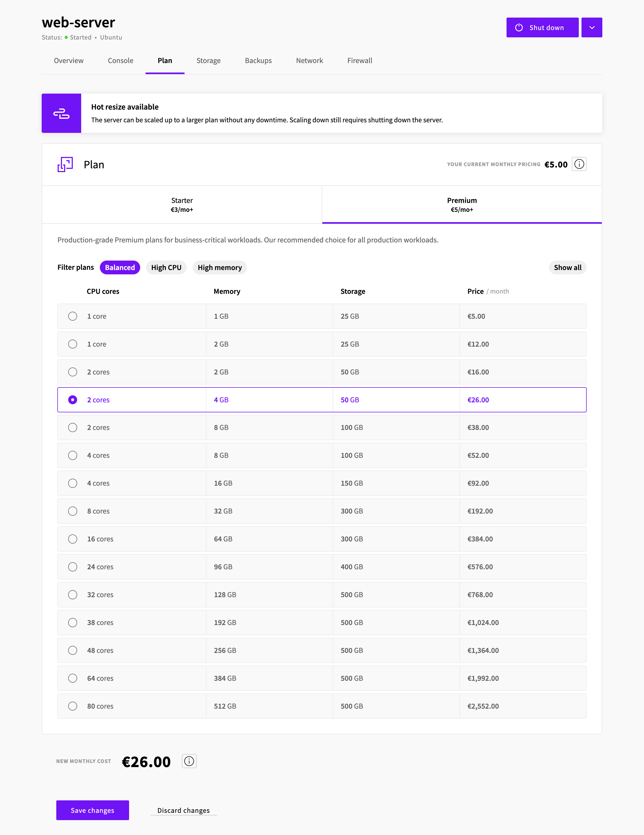644x835 pixels.
Task: Select the 2 cores 4 GB plan radio
Action: [73, 400]
